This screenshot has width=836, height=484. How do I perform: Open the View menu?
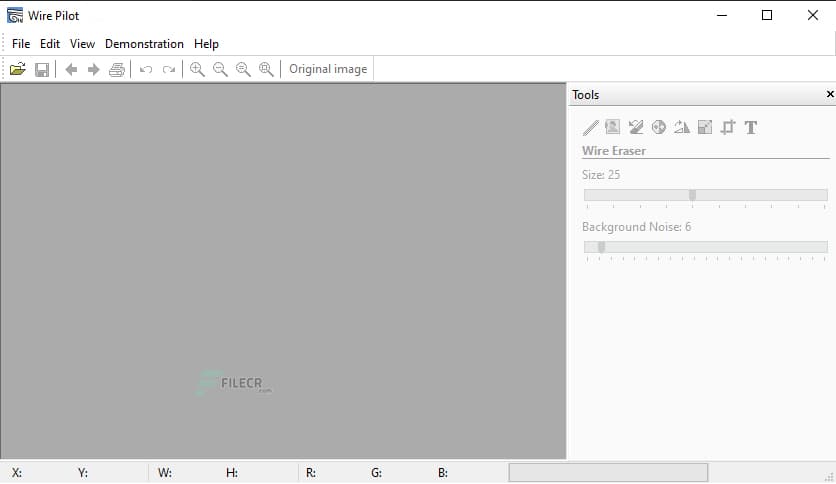(82, 44)
